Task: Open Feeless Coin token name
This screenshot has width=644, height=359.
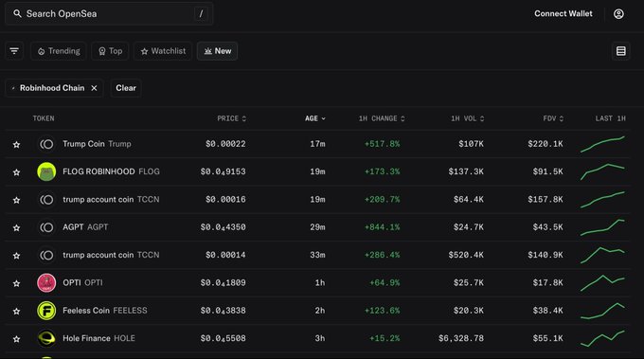Action: 86,310
